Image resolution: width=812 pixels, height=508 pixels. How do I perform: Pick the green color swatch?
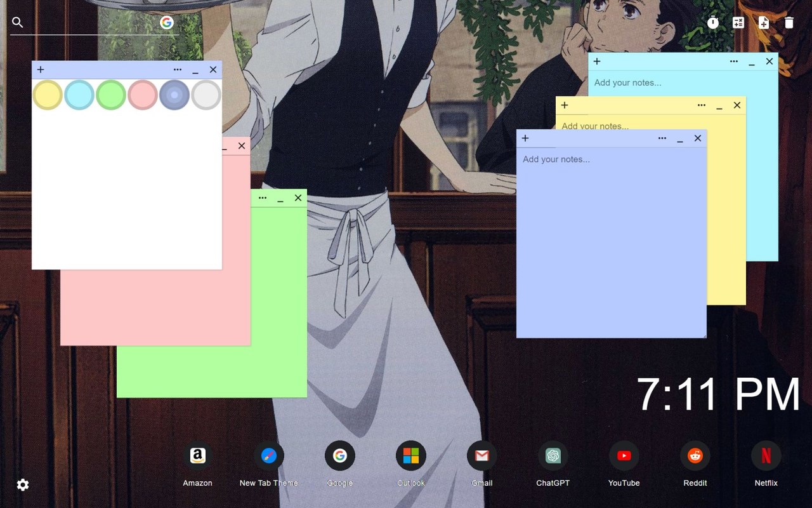click(x=111, y=95)
